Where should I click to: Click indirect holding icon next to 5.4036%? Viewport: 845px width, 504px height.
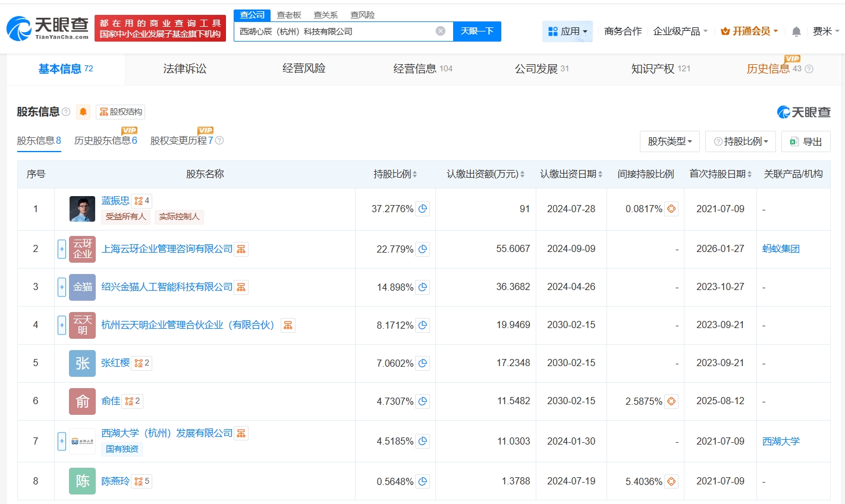coord(671,481)
